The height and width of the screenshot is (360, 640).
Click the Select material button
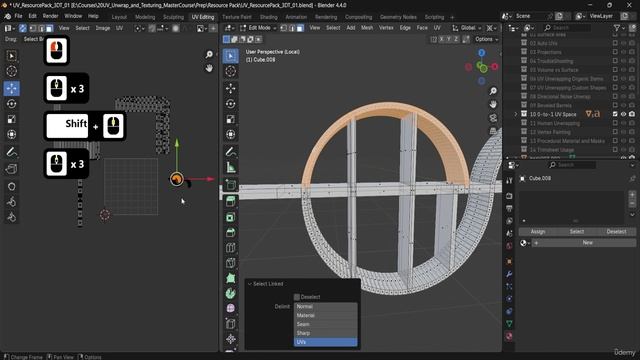click(577, 231)
